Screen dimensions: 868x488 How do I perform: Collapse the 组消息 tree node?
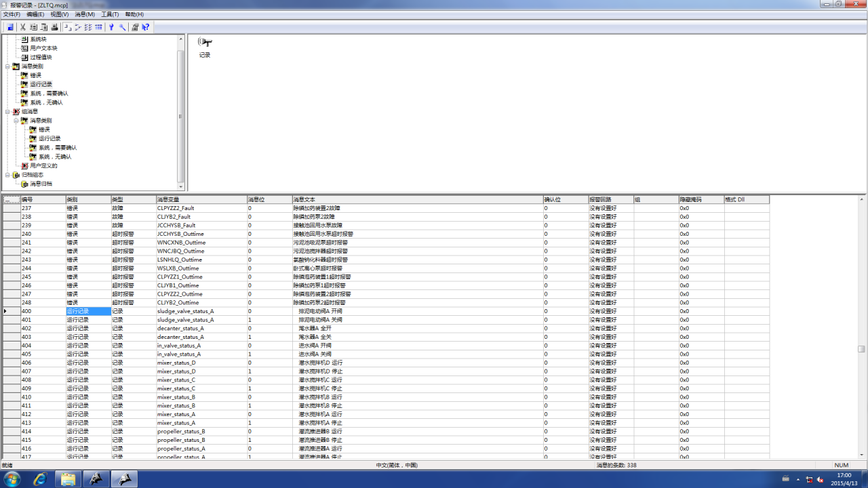pyautogui.click(x=7, y=111)
